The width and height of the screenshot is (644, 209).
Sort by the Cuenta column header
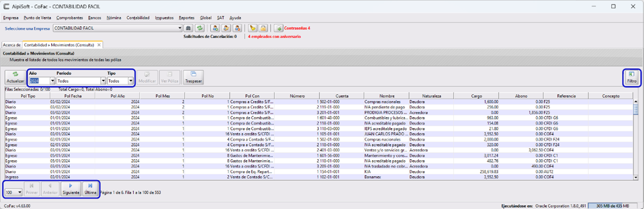click(x=342, y=95)
